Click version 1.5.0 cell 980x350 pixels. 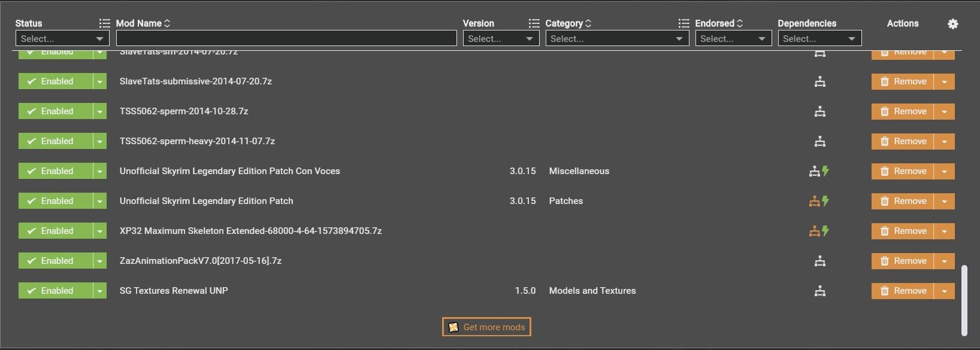tap(525, 291)
